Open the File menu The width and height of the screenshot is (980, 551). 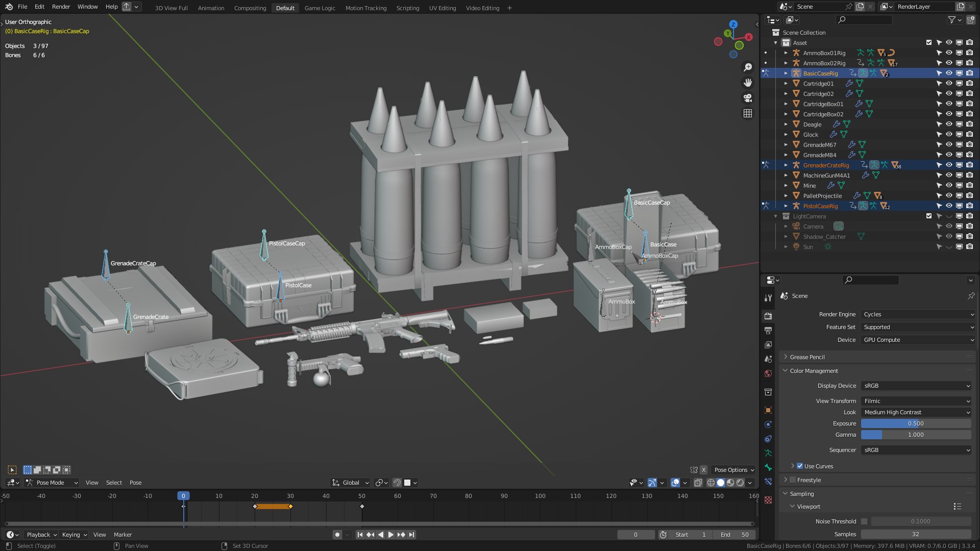22,7
